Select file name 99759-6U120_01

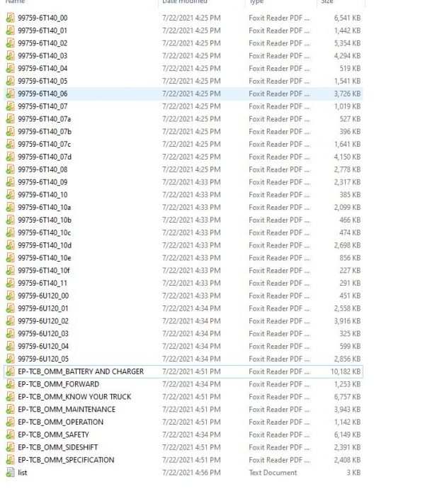tap(43, 308)
